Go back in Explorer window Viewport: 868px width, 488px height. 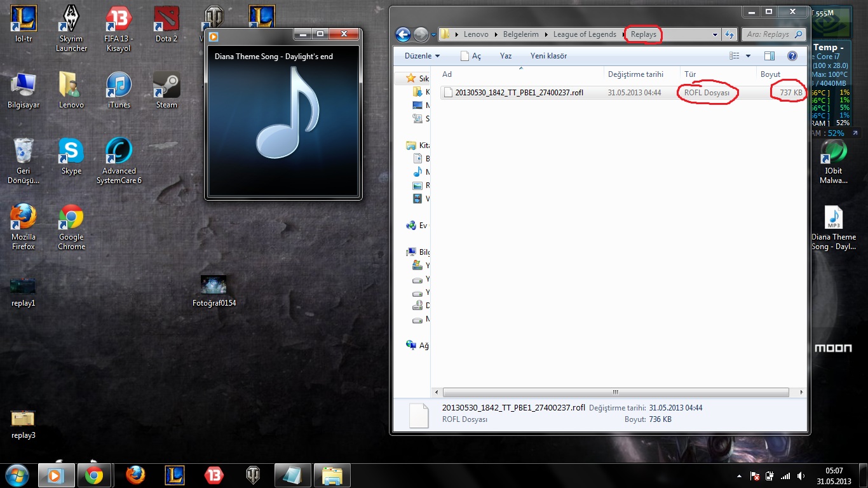click(403, 34)
